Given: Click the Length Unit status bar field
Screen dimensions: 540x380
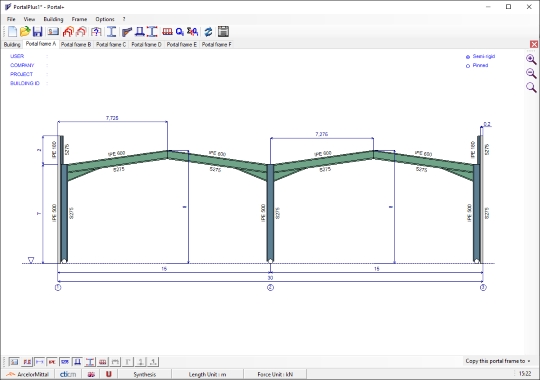Looking at the screenshot, I should tap(207, 374).
